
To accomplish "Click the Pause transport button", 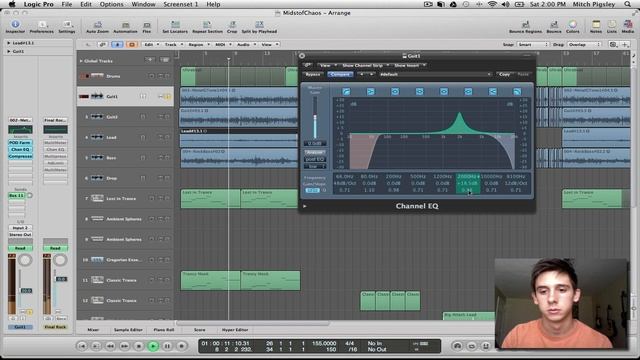I will click(x=167, y=346).
